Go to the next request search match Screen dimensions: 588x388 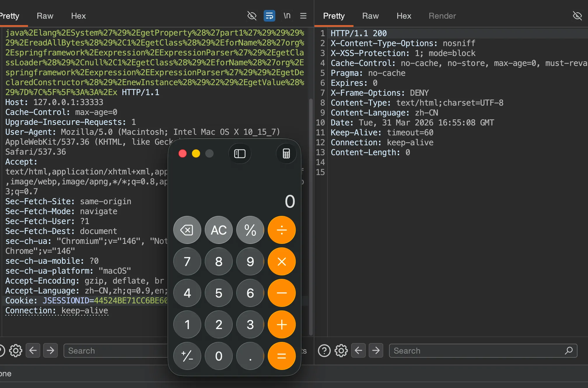50,351
